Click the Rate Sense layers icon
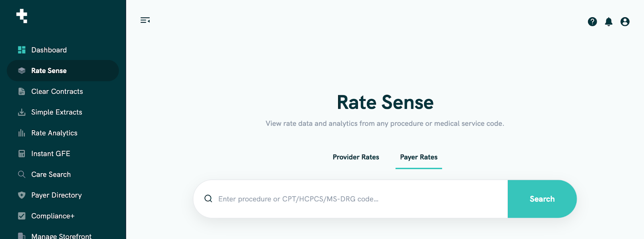 22,71
